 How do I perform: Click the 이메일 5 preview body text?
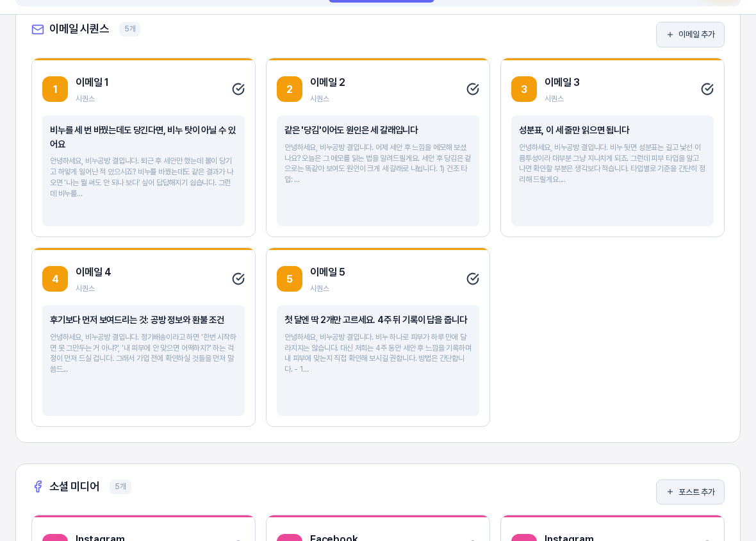pyautogui.click(x=378, y=353)
